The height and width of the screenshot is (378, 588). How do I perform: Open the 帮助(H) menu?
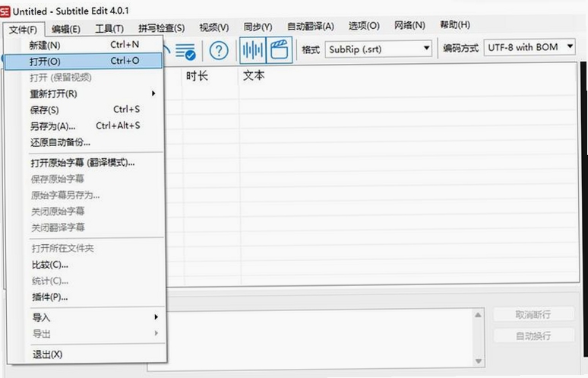point(454,25)
